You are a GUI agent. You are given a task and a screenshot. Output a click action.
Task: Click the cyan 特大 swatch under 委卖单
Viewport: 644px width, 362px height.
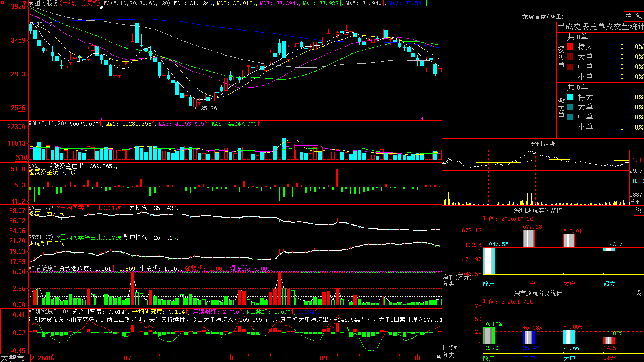pyautogui.click(x=570, y=97)
